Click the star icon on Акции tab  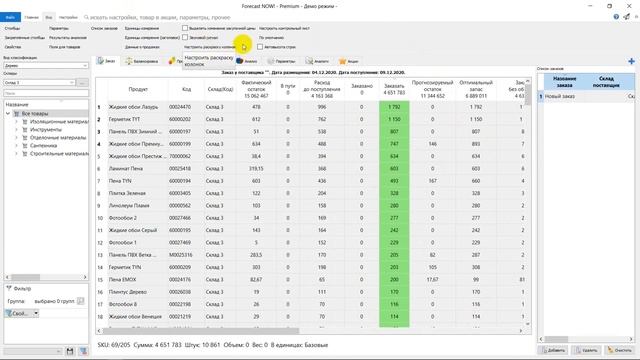point(342,61)
